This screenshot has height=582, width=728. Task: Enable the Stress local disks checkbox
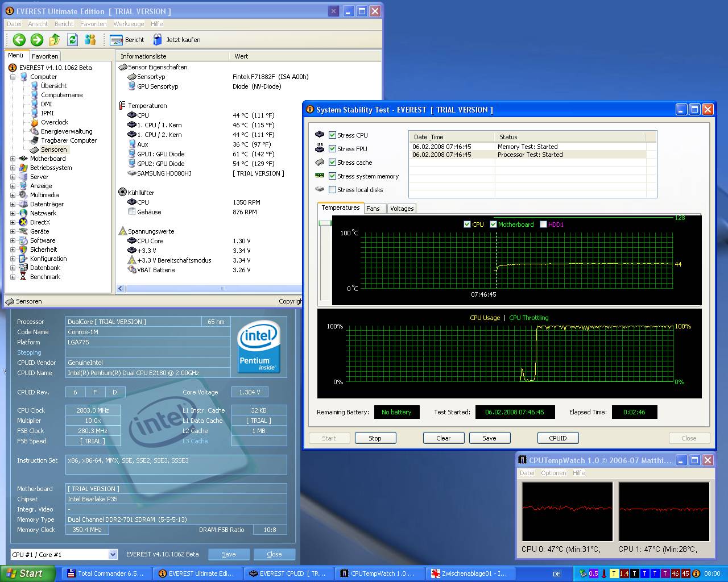pyautogui.click(x=333, y=190)
